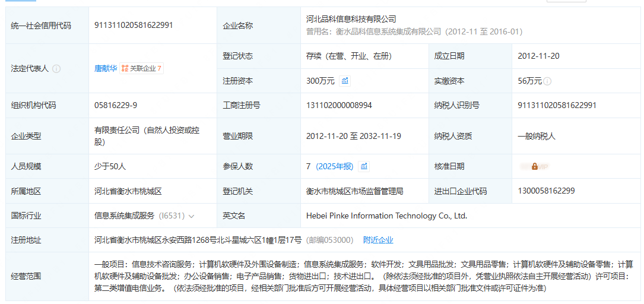Select import-export code 1300058162299
644x304 pixels.
[546, 191]
